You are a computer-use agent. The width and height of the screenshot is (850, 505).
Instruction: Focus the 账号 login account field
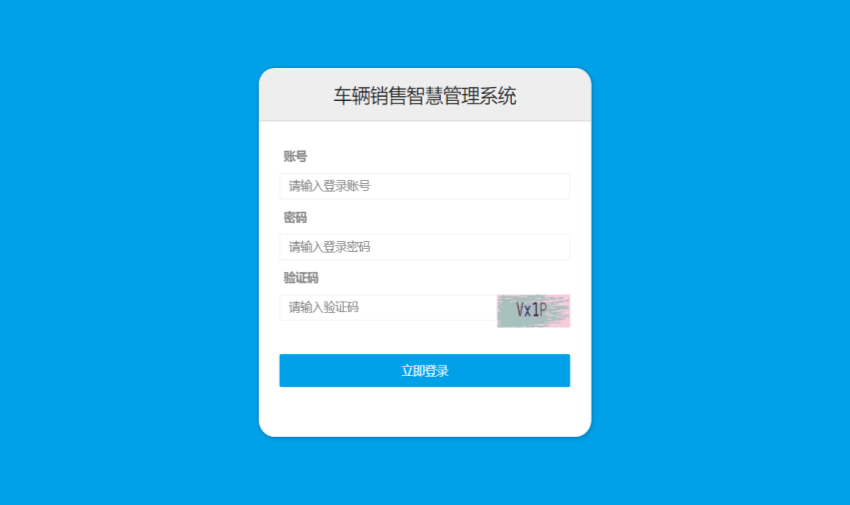click(x=424, y=186)
